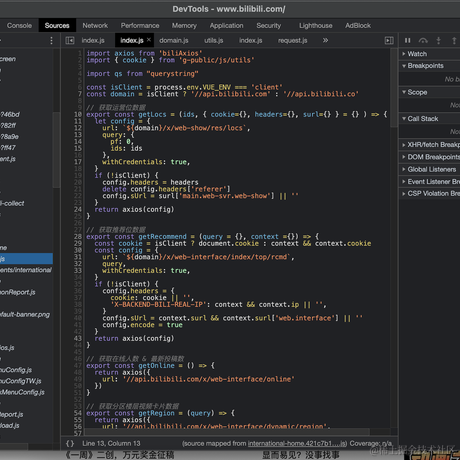The width and height of the screenshot is (460, 460).
Task: Switch to the first index.js file tab
Action: pyautogui.click(x=93, y=40)
